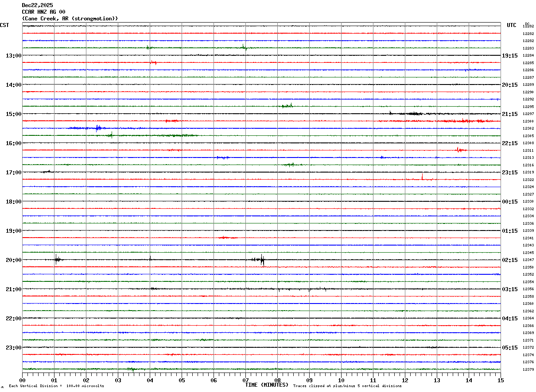The image size is (536, 392).
Task: Click the DC value 12308
Action: tap(528, 143)
